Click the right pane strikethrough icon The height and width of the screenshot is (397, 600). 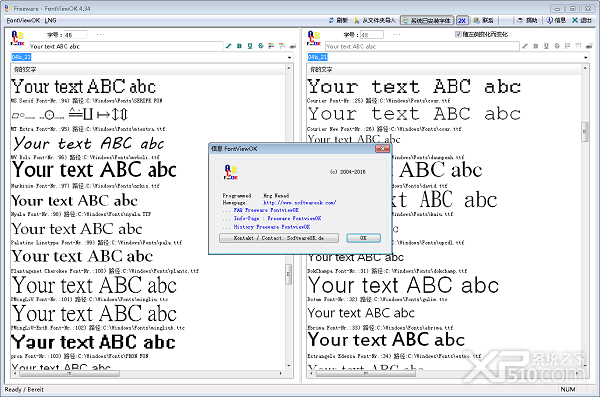tap(557, 46)
